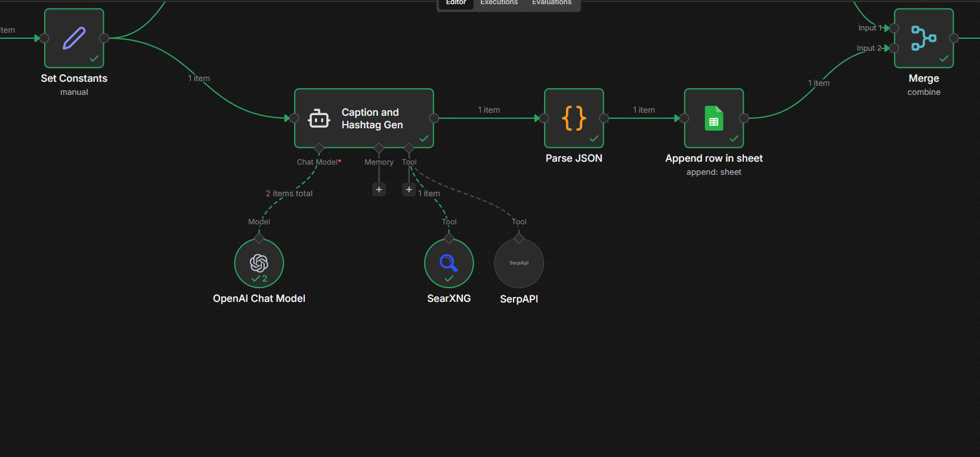Add a Memory sub-node with plus button

tap(379, 189)
